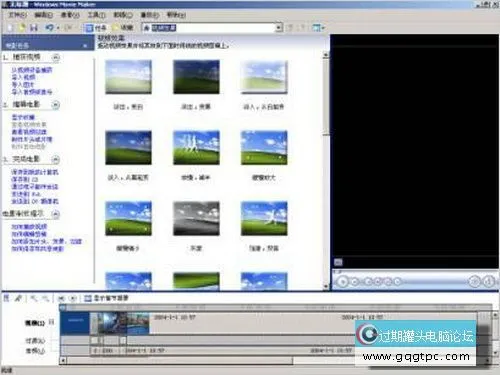Open the File (文件) menu

point(17,15)
